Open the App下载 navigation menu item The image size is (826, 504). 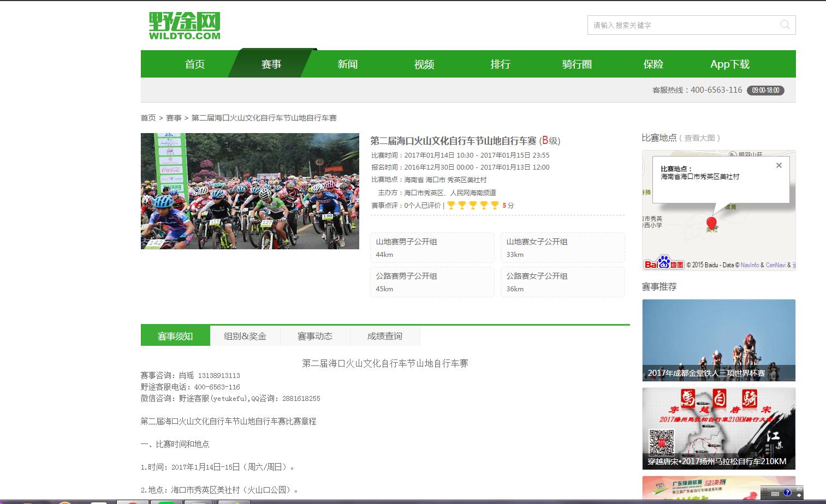pyautogui.click(x=730, y=64)
